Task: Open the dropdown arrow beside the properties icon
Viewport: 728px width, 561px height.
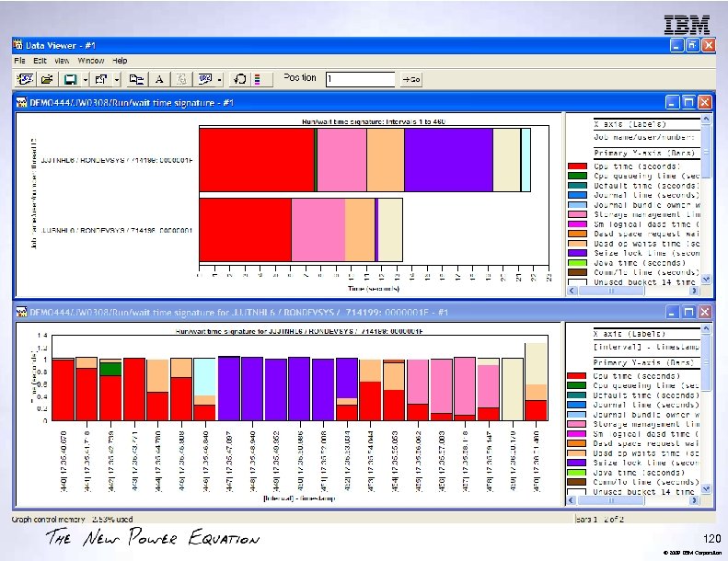Action: pyautogui.click(x=117, y=80)
